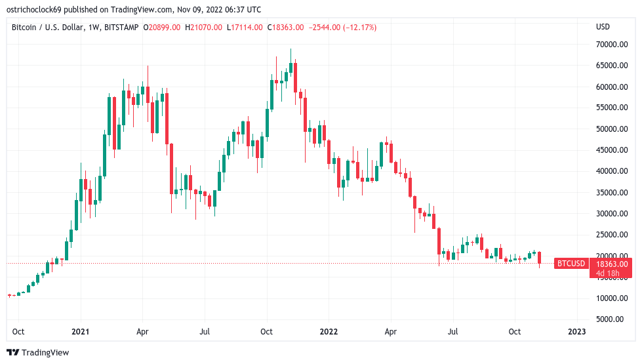Click the current price label 18363.00

611,264
